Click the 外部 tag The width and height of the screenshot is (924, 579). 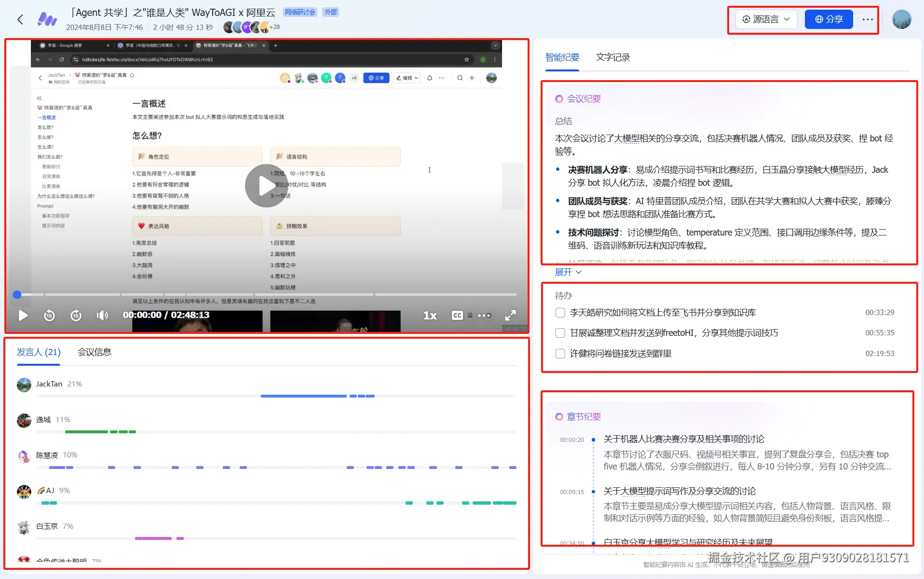pyautogui.click(x=331, y=12)
